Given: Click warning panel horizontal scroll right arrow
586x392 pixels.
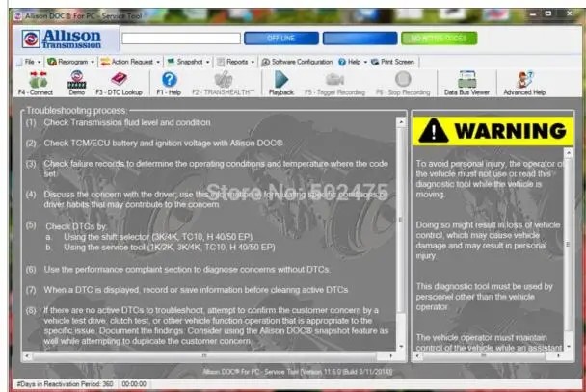Looking at the screenshot, I should tap(558, 356).
